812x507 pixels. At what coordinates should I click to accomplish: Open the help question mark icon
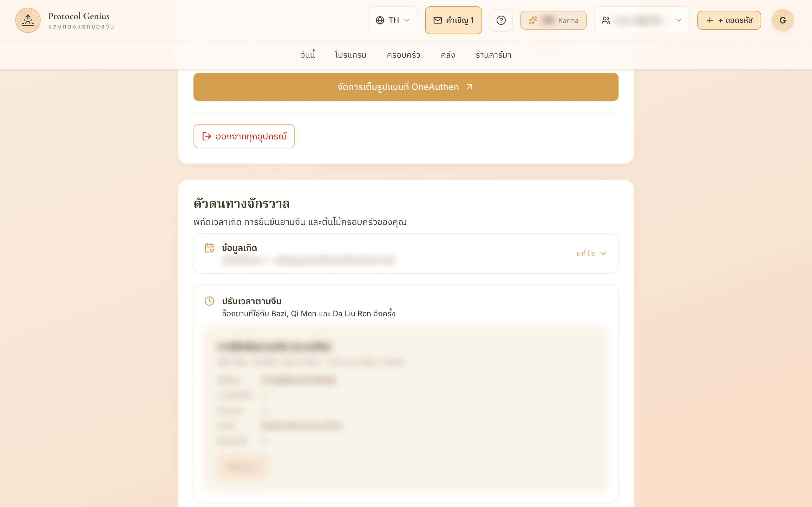(501, 21)
